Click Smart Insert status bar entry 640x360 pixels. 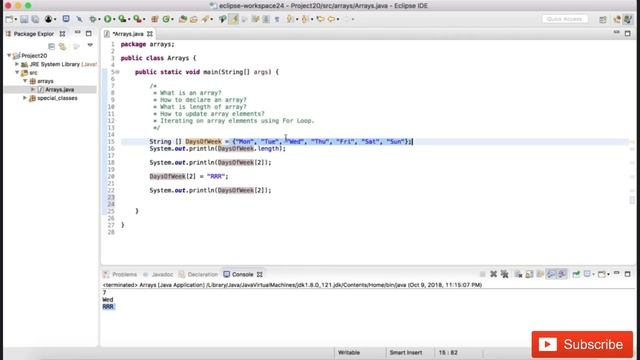coord(406,353)
